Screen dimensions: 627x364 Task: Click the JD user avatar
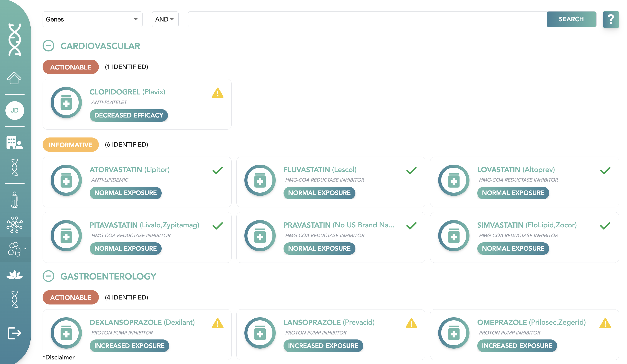click(x=15, y=111)
